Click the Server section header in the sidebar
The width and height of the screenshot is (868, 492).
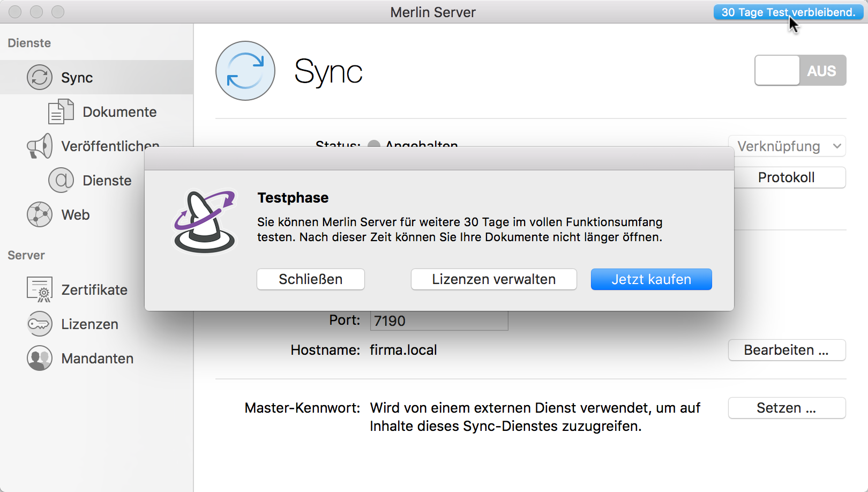coord(26,255)
